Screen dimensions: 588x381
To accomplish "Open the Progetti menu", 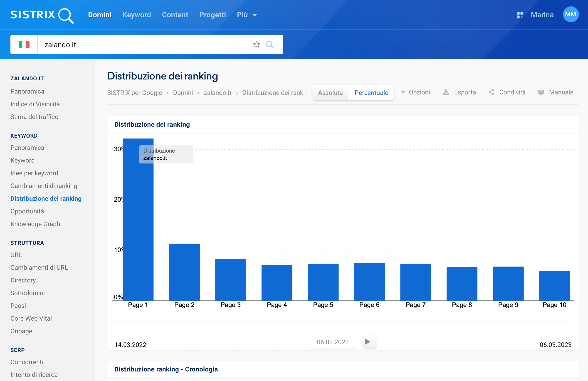I will [x=212, y=15].
